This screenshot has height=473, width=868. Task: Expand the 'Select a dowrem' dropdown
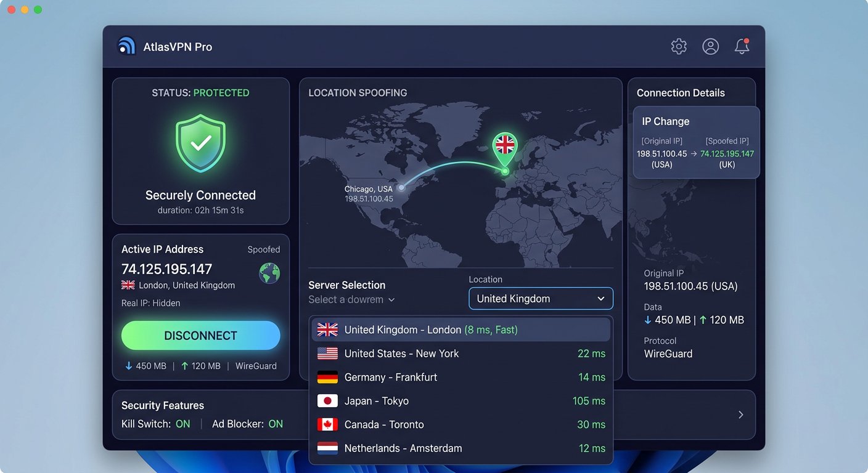[351, 300]
